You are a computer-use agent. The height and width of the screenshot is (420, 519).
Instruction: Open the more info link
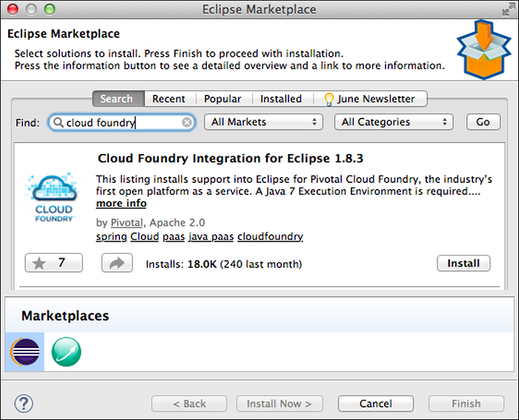(121, 204)
